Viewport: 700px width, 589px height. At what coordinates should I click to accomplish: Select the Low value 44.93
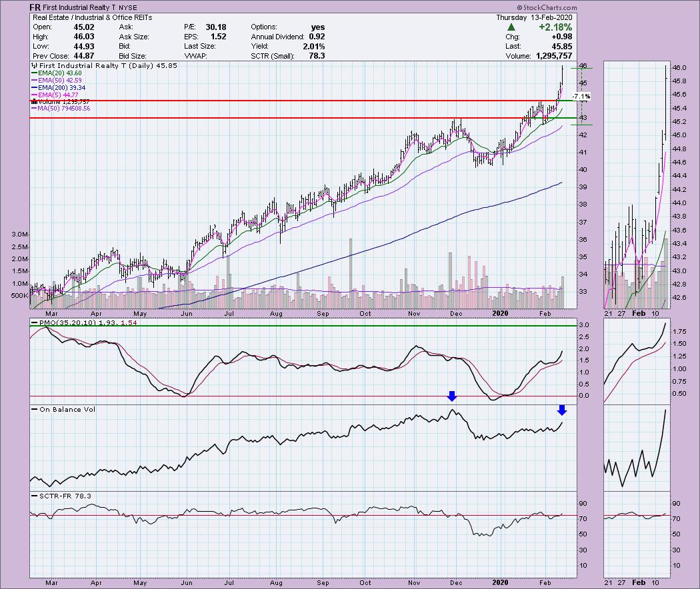(84, 47)
